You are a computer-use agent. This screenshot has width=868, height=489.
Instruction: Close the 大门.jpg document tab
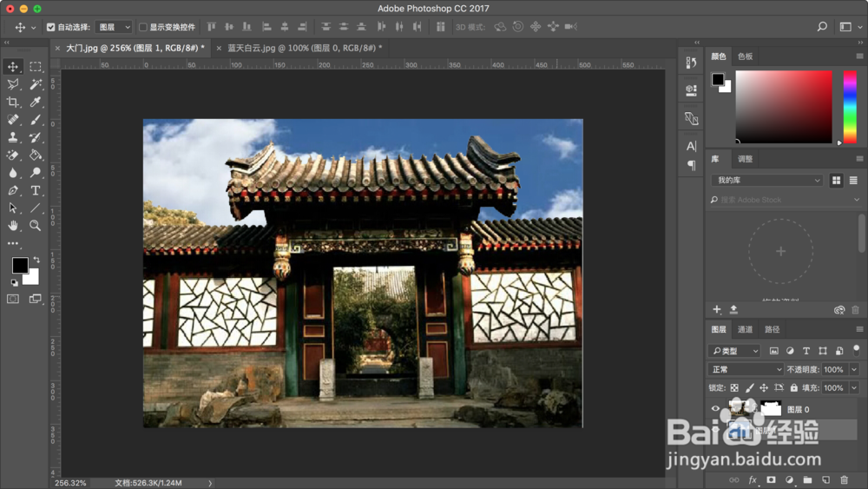point(57,48)
